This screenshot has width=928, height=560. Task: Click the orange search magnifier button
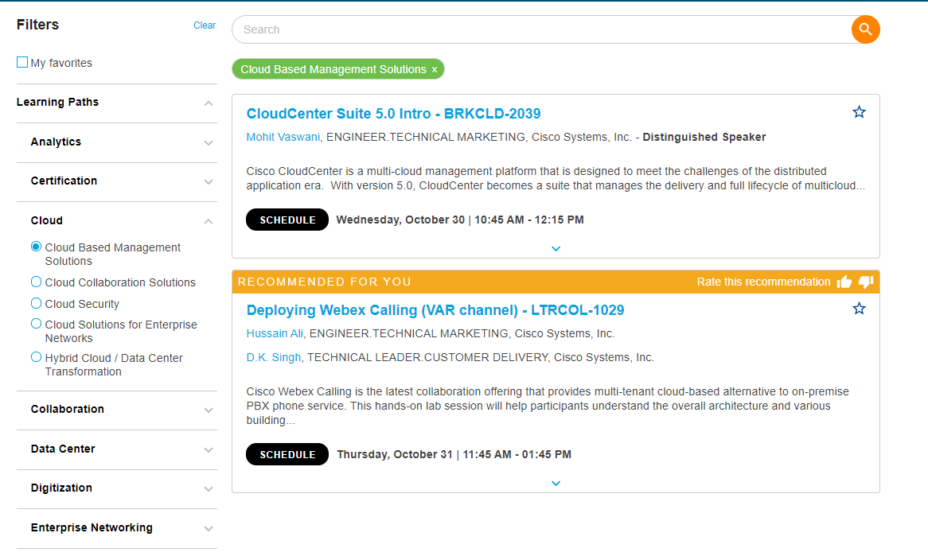(865, 29)
